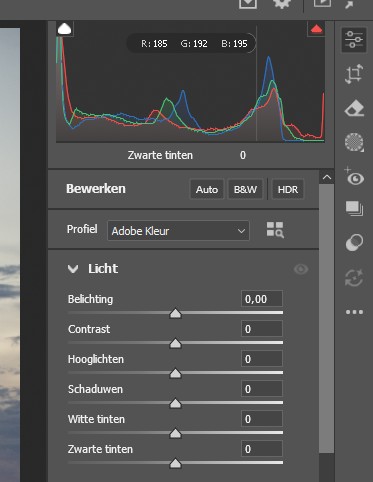373x482 pixels.
Task: Click the HDR button
Action: [x=288, y=190]
